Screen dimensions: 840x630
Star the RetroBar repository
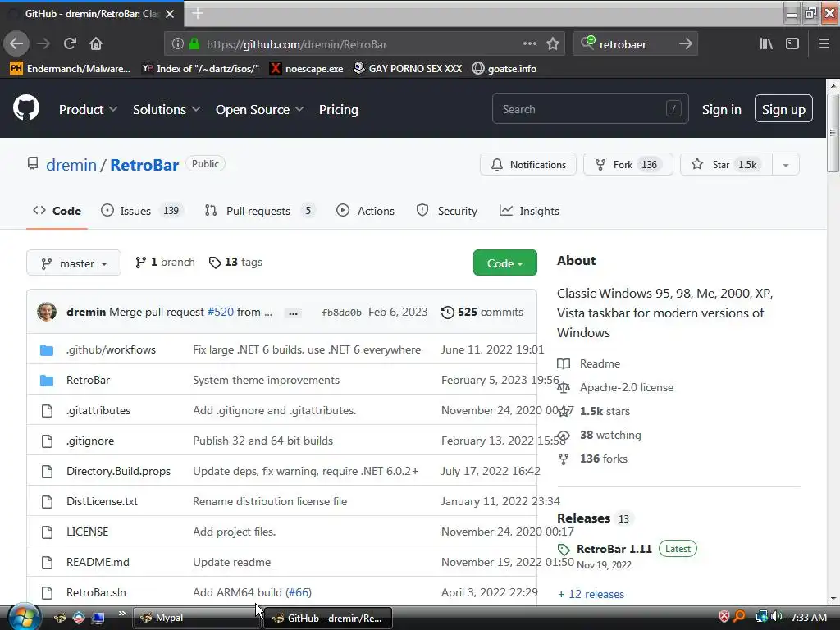(727, 164)
